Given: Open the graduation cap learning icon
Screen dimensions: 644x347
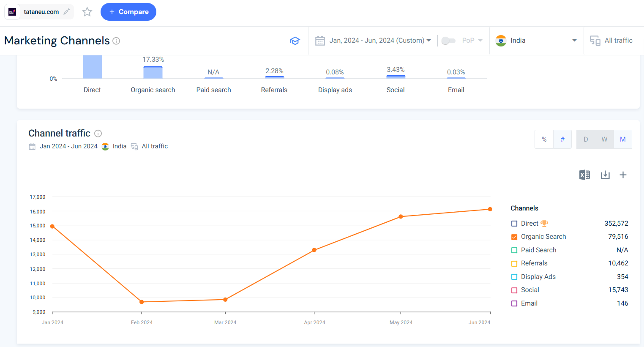Looking at the screenshot, I should pos(295,41).
